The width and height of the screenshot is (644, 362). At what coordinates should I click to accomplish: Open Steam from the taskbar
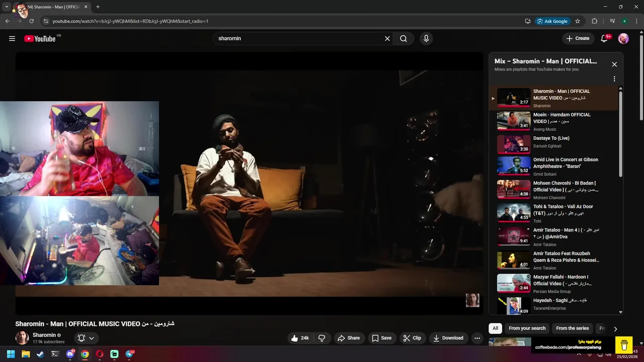(x=40, y=354)
